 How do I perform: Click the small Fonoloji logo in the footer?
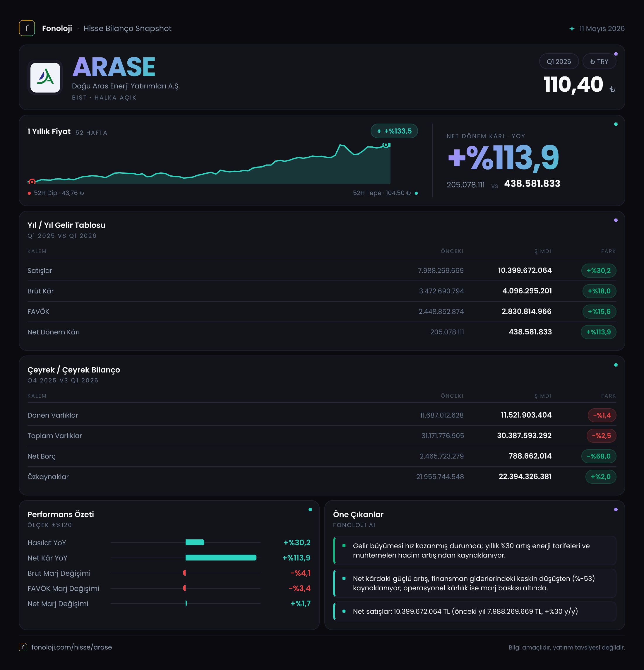point(23,647)
